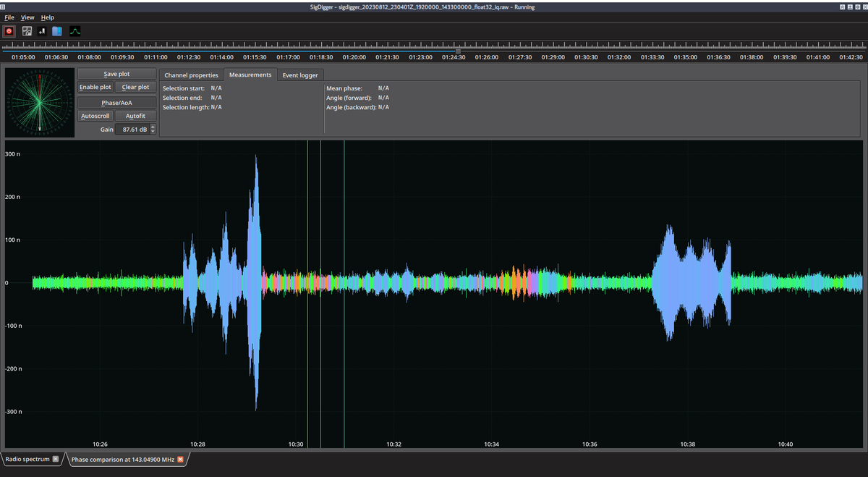Screen dimensions: 868x477
Task: Click the add-source toolbar icon with arrow
Action: coord(41,31)
